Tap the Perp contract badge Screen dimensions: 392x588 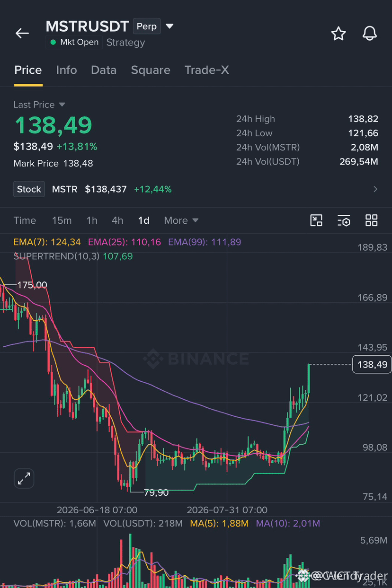[x=147, y=26]
